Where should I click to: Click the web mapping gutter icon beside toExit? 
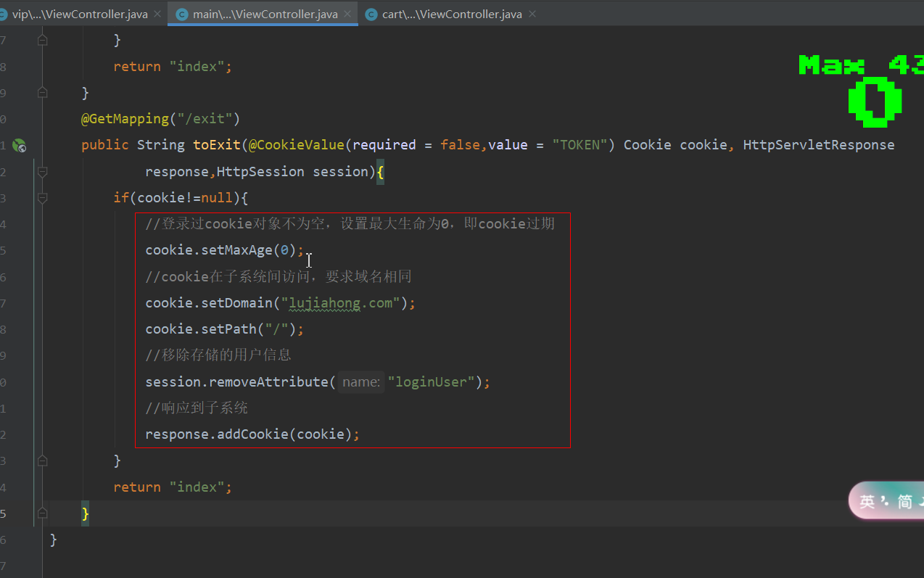20,146
